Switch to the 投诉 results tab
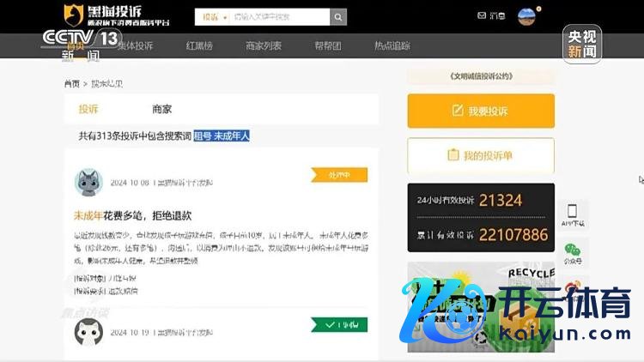This screenshot has width=644, height=362. 88,109
